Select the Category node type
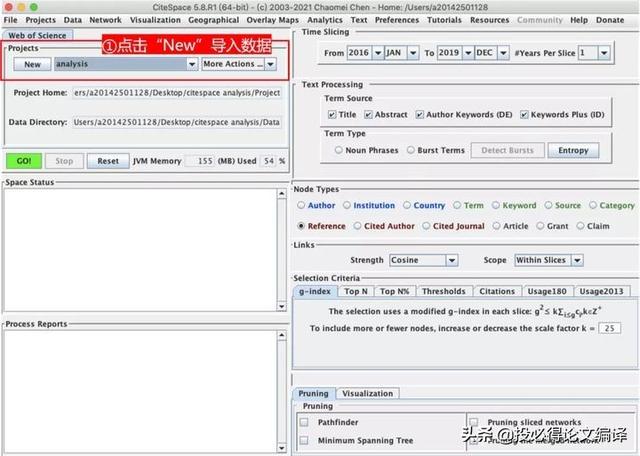Image resolution: width=640 pixels, height=456 pixels. (x=593, y=205)
